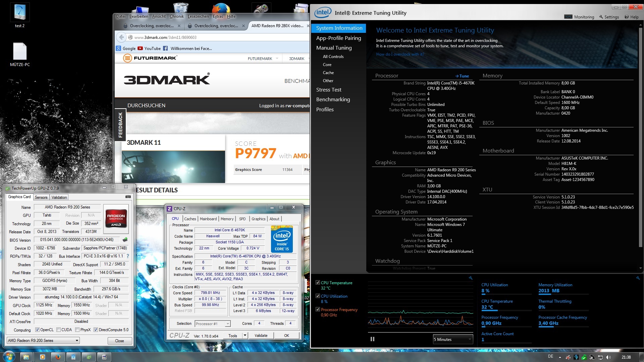The height and width of the screenshot is (362, 644).
Task: Click OK button in CPU-Z
Action: [286, 336]
